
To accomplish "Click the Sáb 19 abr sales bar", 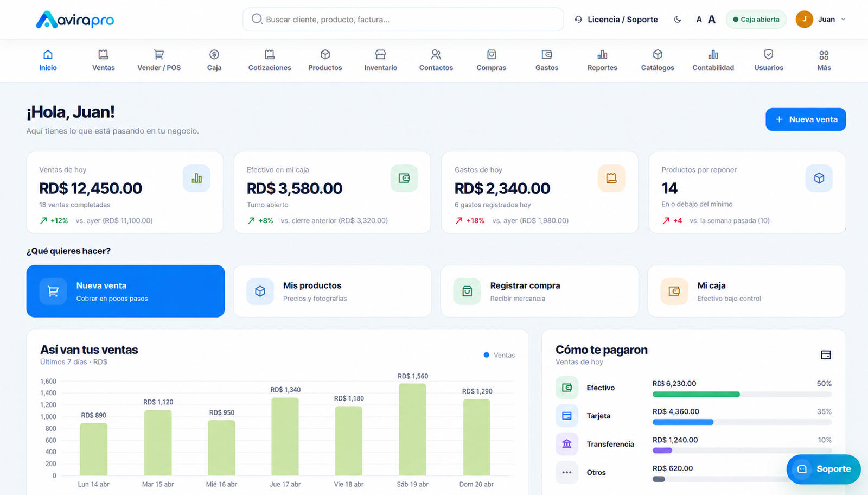I will (412, 429).
